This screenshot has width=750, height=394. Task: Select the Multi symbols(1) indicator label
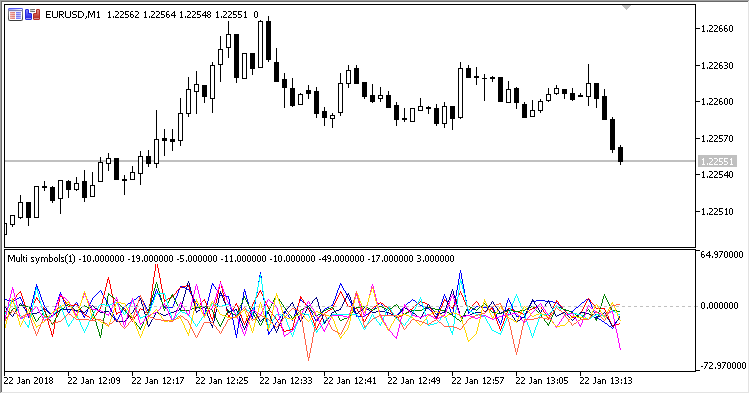click(x=42, y=259)
